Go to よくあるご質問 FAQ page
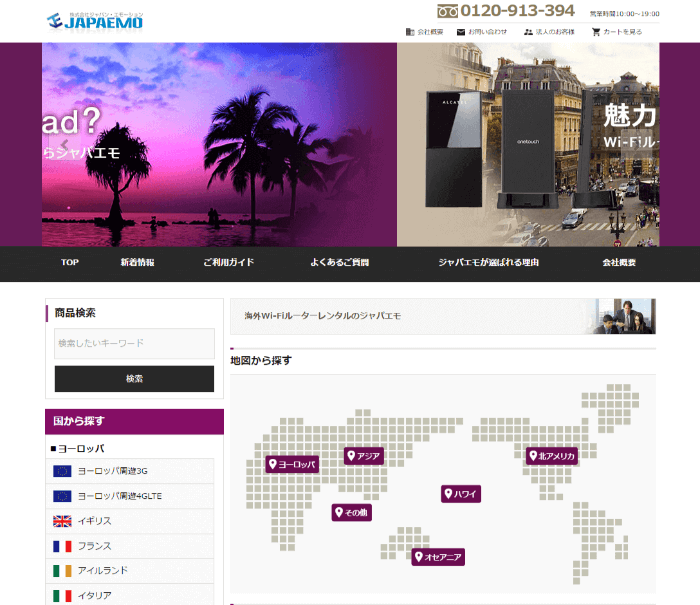The image size is (700, 605). click(x=339, y=263)
